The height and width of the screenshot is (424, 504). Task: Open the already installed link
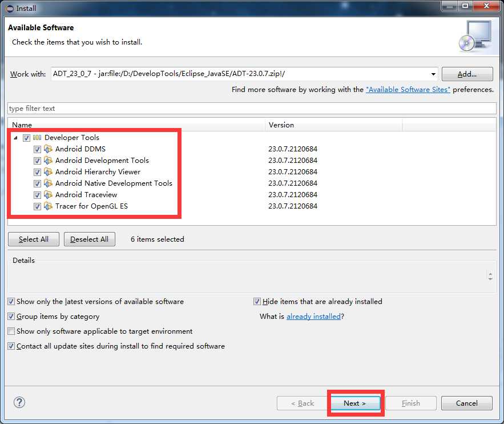(x=313, y=316)
